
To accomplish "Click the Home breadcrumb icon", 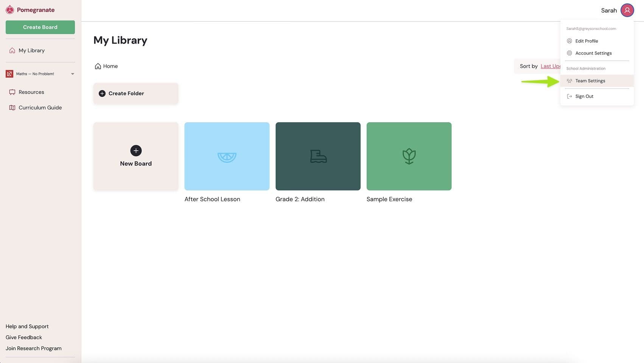I will tap(98, 66).
